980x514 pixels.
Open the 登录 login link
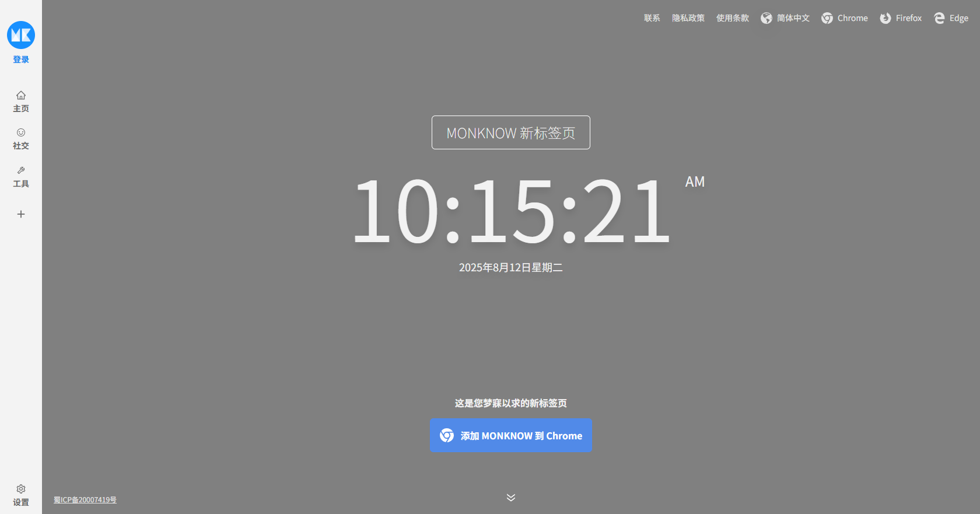[x=21, y=60]
